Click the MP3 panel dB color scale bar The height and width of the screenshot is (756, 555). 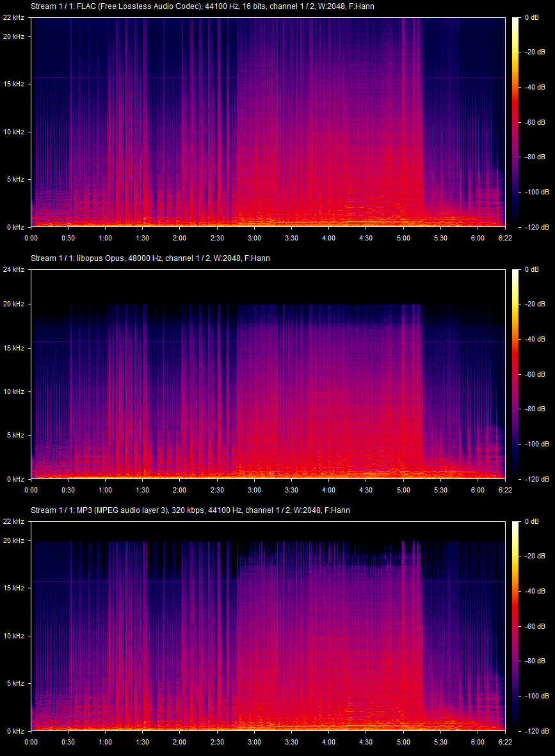(x=515, y=626)
